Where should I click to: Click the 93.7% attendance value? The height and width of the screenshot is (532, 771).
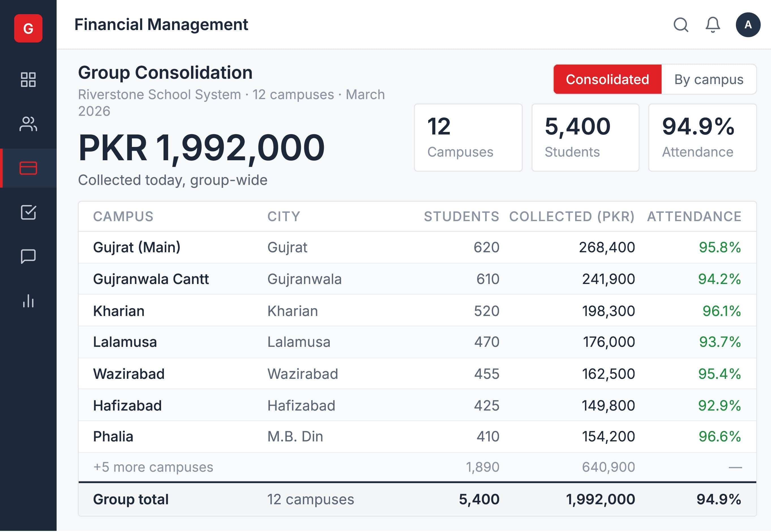(x=720, y=342)
